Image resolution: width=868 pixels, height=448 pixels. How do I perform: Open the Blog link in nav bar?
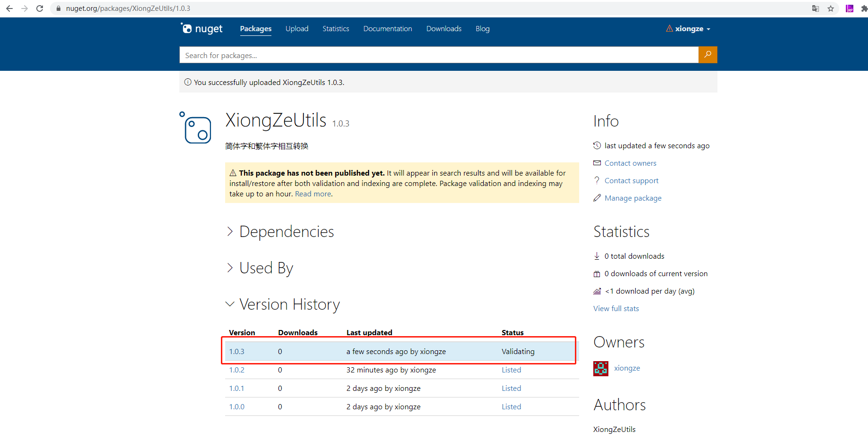(x=482, y=29)
